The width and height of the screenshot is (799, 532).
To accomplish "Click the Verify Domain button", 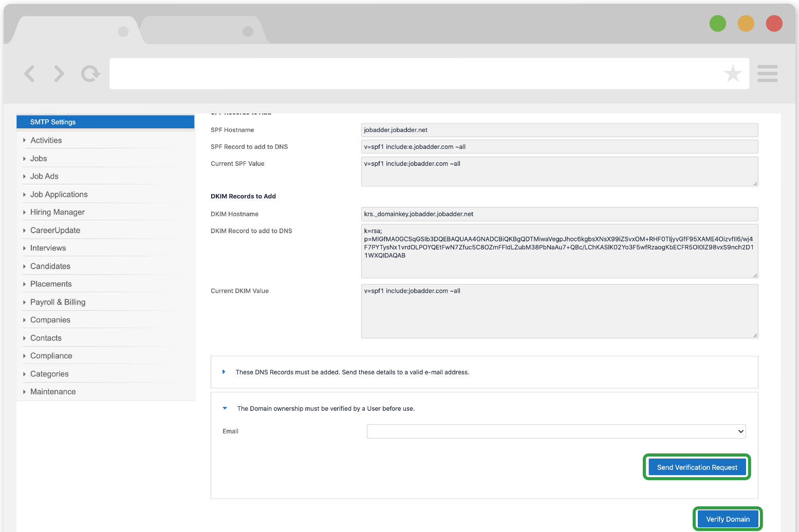I will [727, 519].
